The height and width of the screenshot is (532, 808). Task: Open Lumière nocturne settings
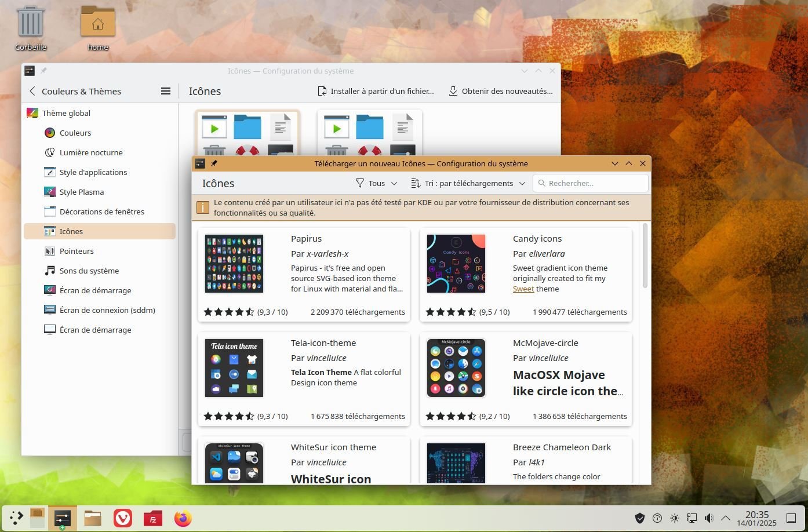[x=100, y=152]
